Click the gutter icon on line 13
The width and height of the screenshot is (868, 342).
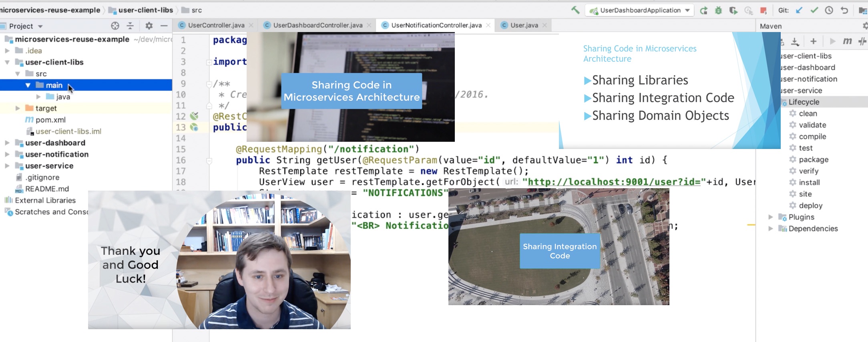(x=194, y=127)
